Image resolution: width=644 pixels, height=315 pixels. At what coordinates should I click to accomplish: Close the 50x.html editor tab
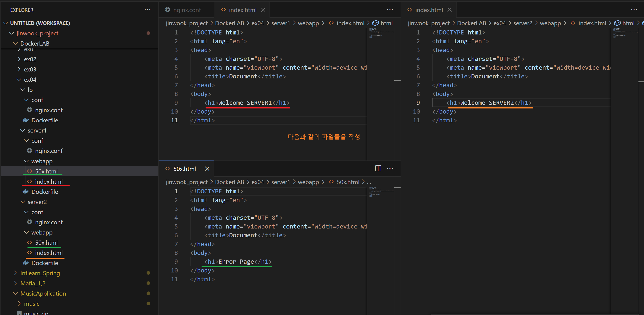point(207,169)
